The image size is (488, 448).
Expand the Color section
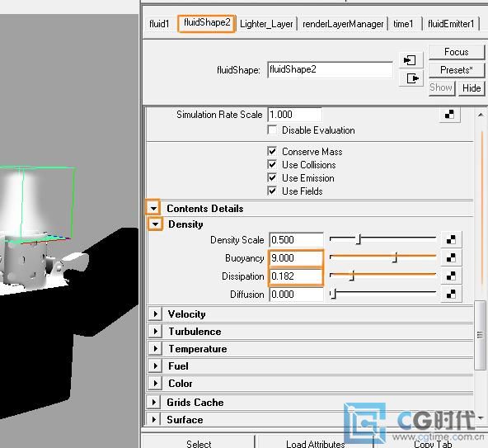click(x=155, y=383)
